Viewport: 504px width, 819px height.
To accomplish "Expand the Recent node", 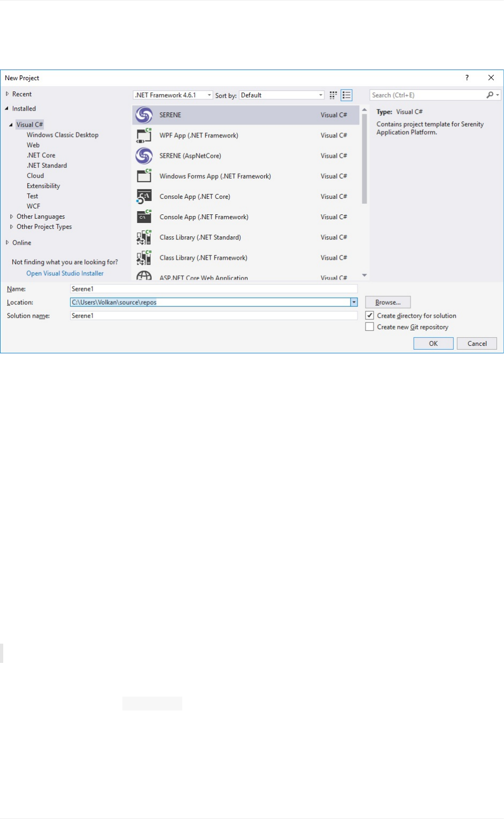I will tap(7, 94).
